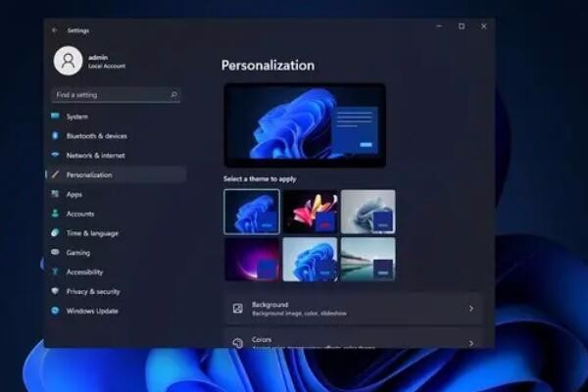The width and height of the screenshot is (588, 392).
Task: Click the Personalization brush icon
Action: tap(55, 174)
